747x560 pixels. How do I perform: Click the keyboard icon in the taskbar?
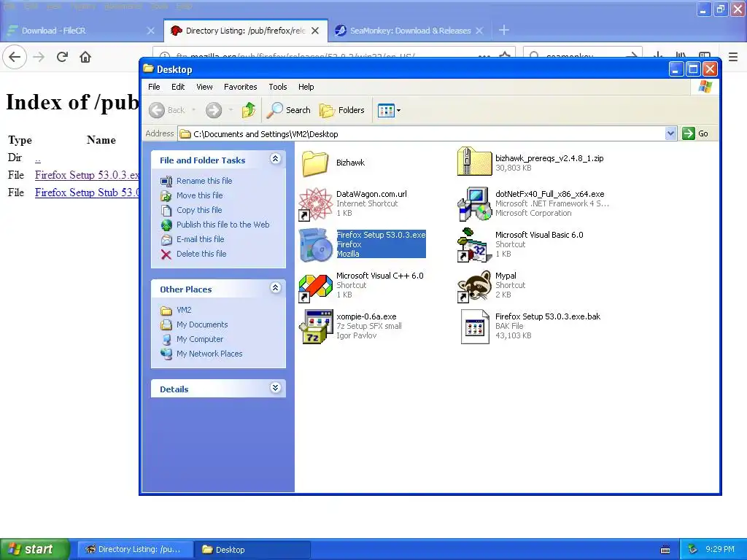(x=665, y=550)
